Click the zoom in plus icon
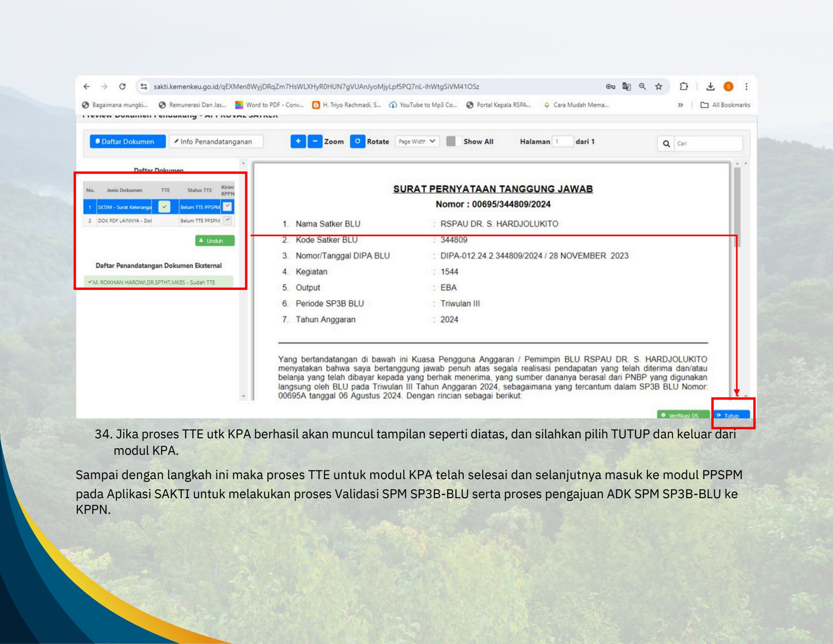The width and height of the screenshot is (833, 644). tap(298, 141)
